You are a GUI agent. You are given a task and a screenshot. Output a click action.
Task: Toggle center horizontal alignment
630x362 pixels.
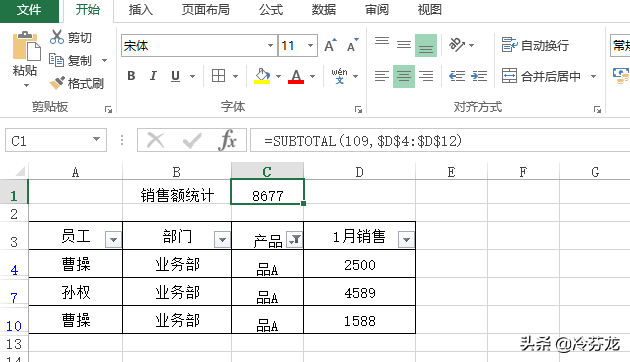pos(404,76)
